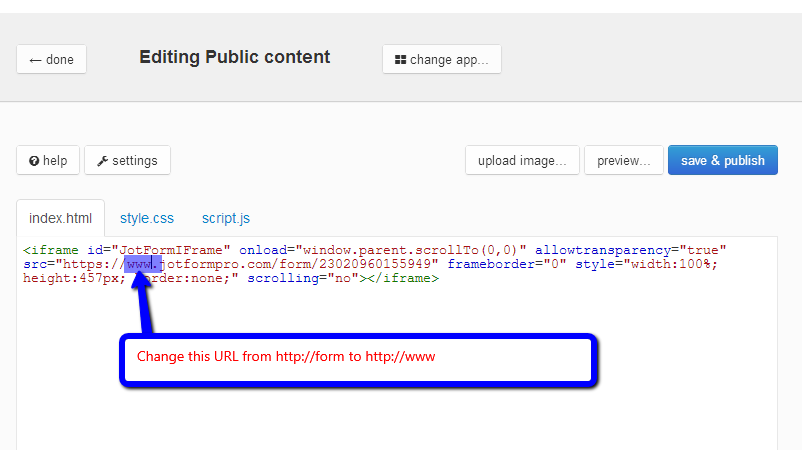Image resolution: width=804 pixels, height=450 pixels.
Task: Click the onload attribute in the code
Action: [x=265, y=249]
